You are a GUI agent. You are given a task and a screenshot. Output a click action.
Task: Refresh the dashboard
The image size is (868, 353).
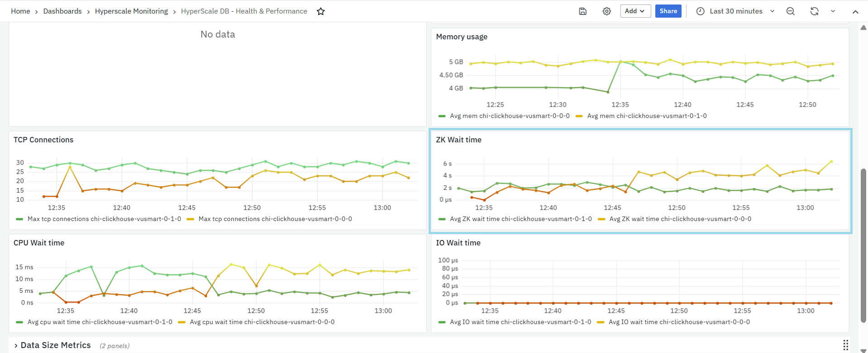coord(814,11)
